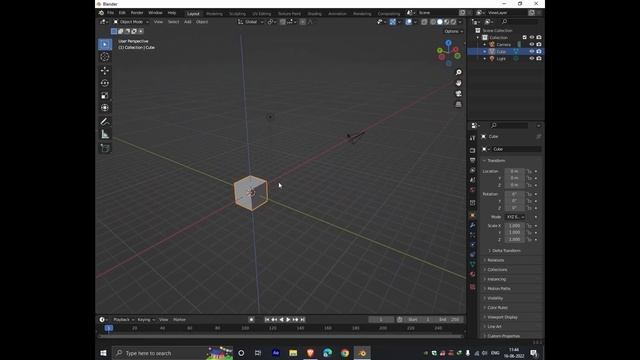Image resolution: width=640 pixels, height=360 pixels.
Task: Open the File menu
Action: pos(110,13)
